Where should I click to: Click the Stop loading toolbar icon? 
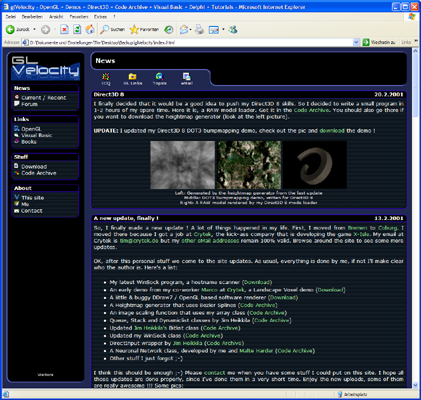pyautogui.click(x=64, y=29)
